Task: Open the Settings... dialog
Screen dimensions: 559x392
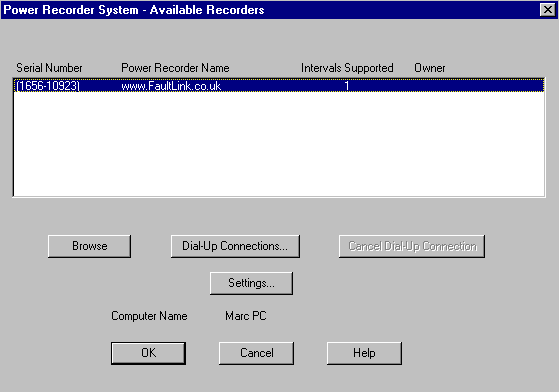Action: (251, 283)
